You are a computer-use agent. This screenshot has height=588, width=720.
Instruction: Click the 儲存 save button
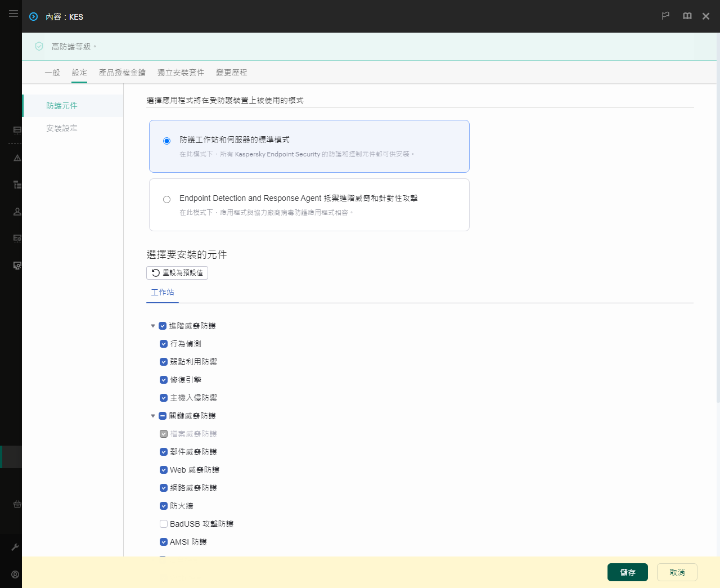point(628,572)
